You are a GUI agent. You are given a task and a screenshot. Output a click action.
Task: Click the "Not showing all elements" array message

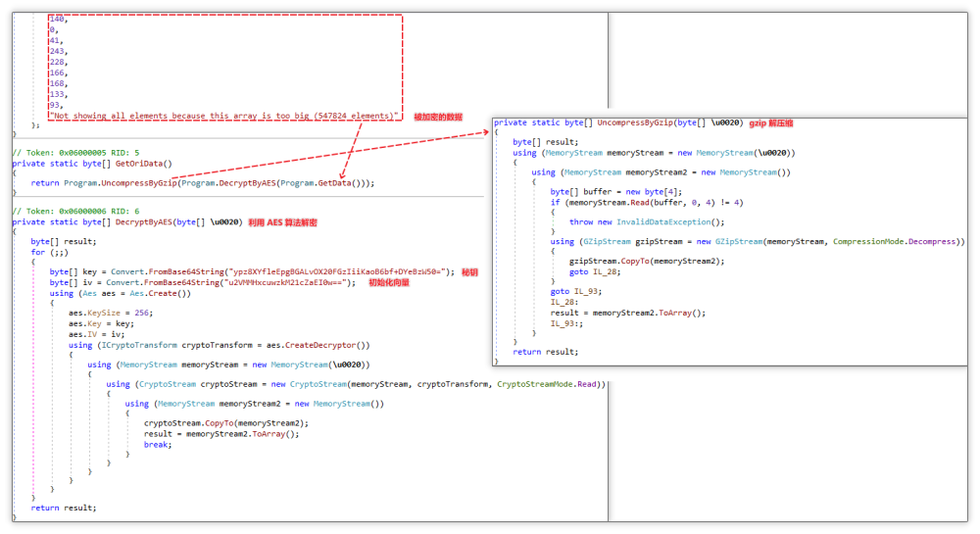click(x=223, y=116)
